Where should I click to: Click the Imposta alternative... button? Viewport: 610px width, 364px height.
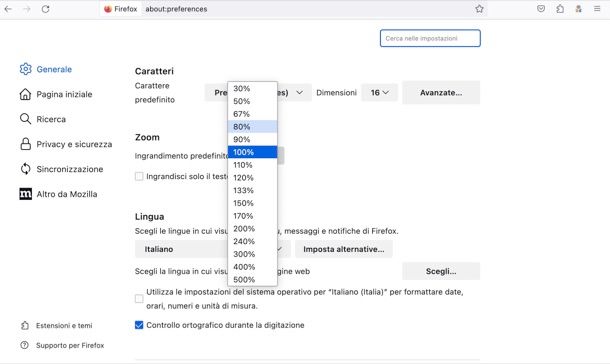[x=344, y=249]
